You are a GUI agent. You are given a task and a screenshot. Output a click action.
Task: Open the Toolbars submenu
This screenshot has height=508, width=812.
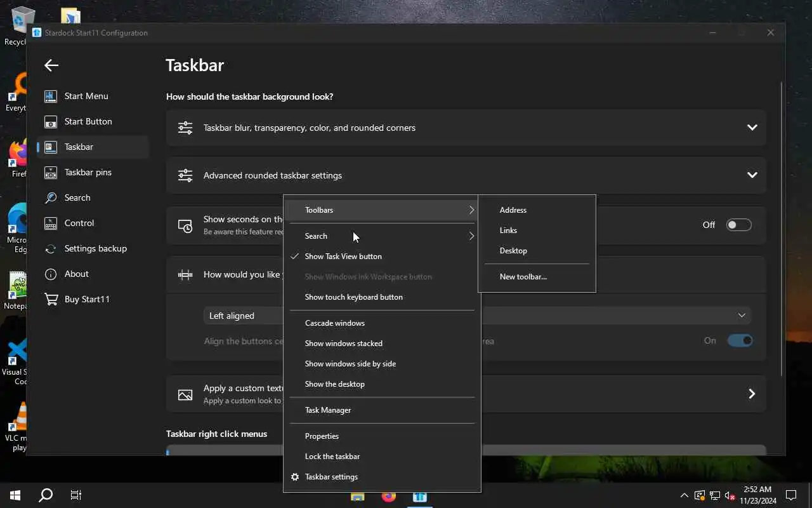click(x=382, y=210)
